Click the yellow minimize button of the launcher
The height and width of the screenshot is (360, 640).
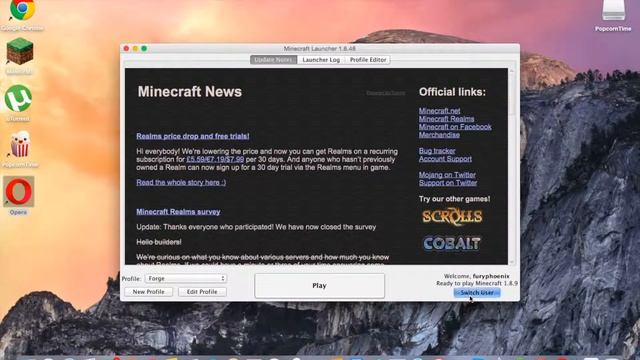click(x=135, y=49)
